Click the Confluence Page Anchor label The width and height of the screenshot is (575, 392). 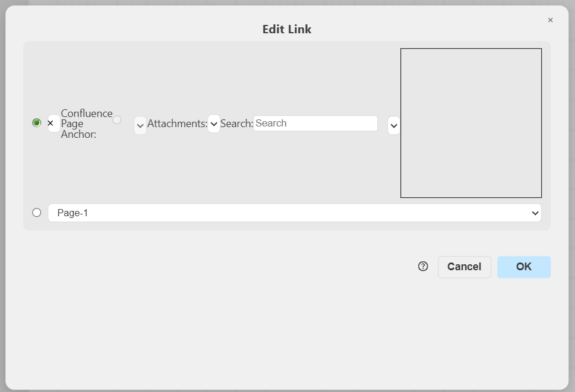pos(87,123)
